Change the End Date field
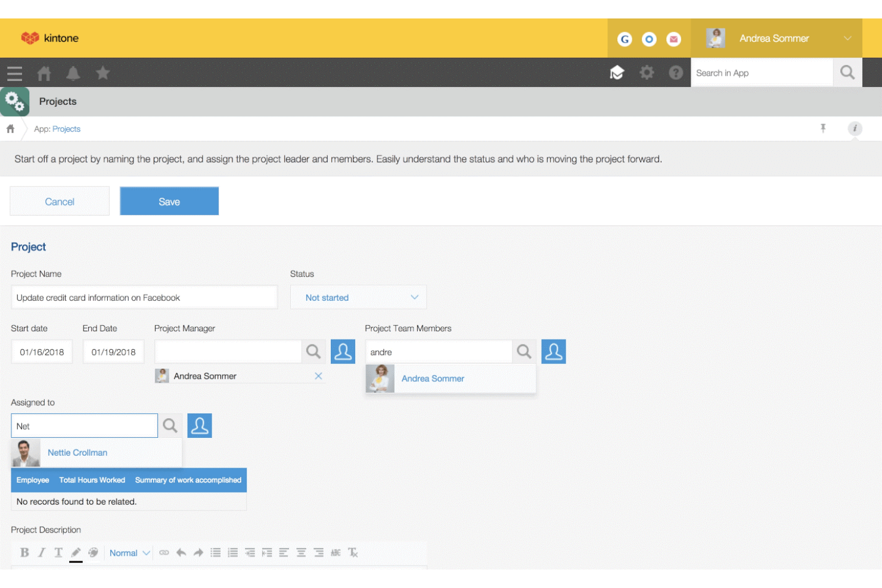Viewport: 882px width, 588px height. coord(113,351)
